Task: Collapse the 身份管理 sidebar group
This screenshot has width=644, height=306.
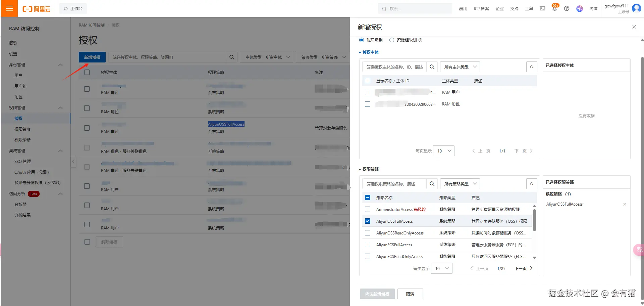Action: pos(60,65)
